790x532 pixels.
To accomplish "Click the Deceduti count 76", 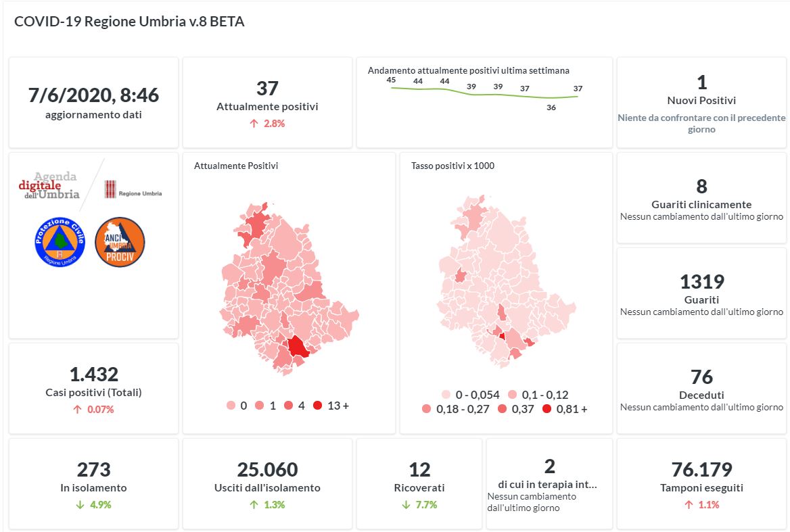I will tap(701, 377).
